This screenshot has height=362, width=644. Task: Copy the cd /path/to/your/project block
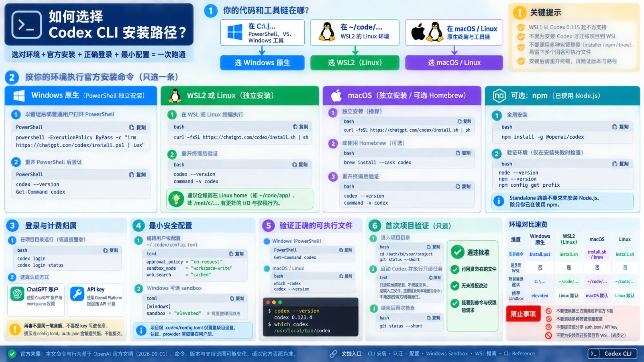[x=433, y=247]
